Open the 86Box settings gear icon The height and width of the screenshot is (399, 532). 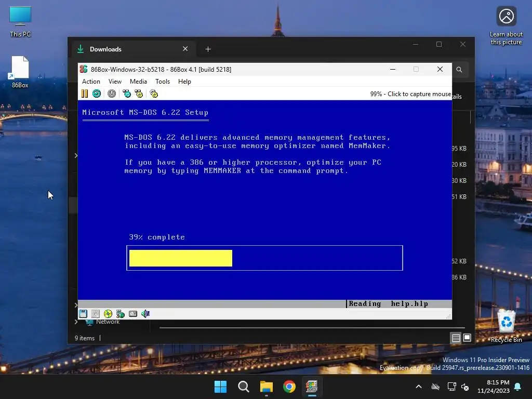click(x=154, y=94)
